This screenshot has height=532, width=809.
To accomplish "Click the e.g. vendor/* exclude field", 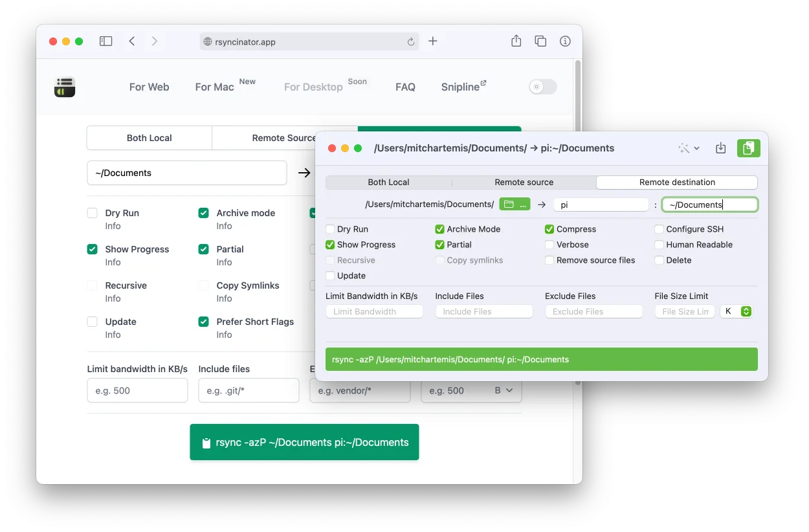I will pos(360,390).
